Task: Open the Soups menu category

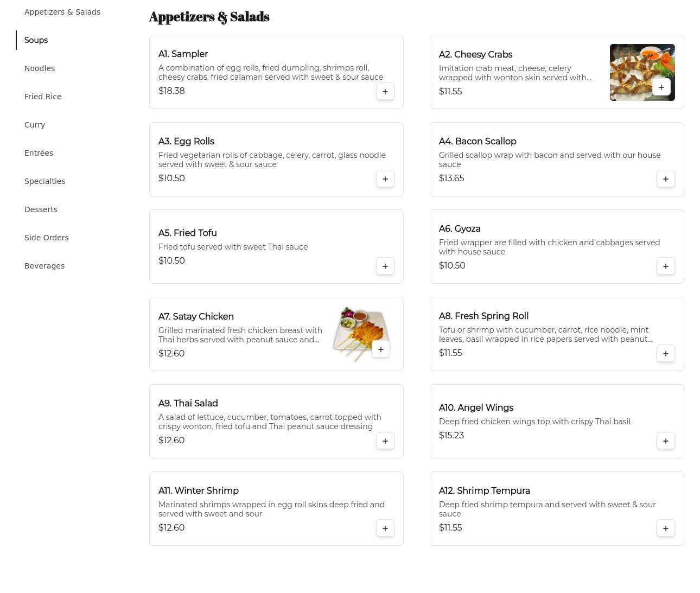Action: coord(36,40)
